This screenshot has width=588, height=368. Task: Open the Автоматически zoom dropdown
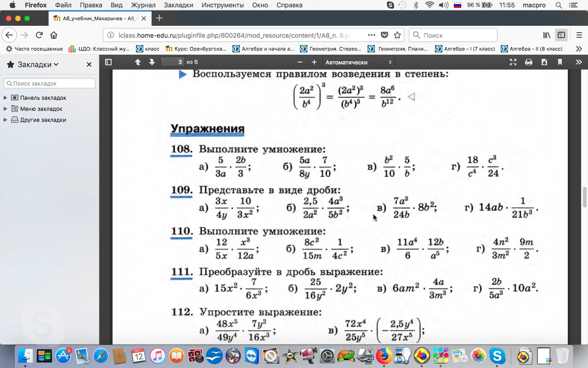[x=358, y=62]
